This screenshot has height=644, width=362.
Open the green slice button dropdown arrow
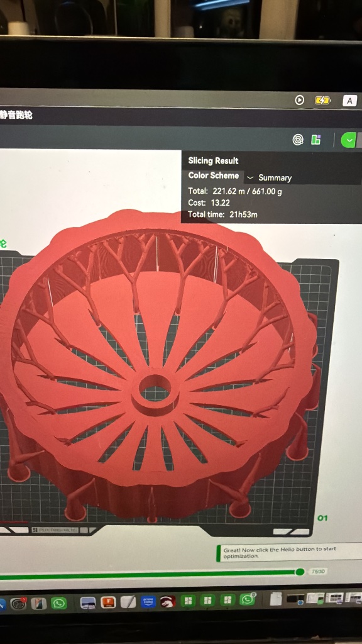tap(349, 140)
